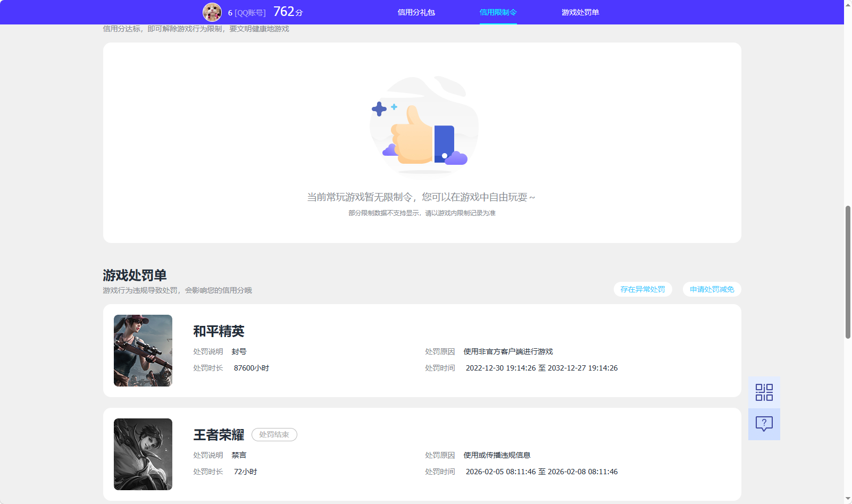Switch to the 游戏处罚单 tab
The image size is (852, 504).
pos(580,12)
